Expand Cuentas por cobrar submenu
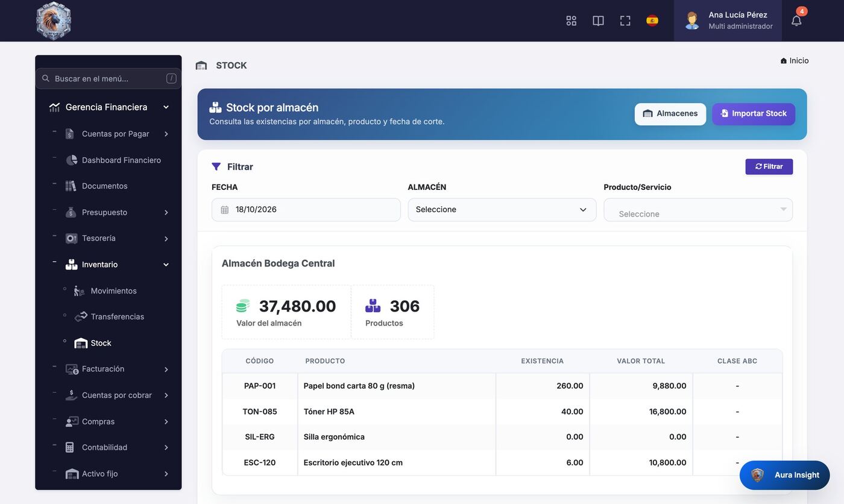Image resolution: width=844 pixels, height=504 pixels. click(166, 395)
